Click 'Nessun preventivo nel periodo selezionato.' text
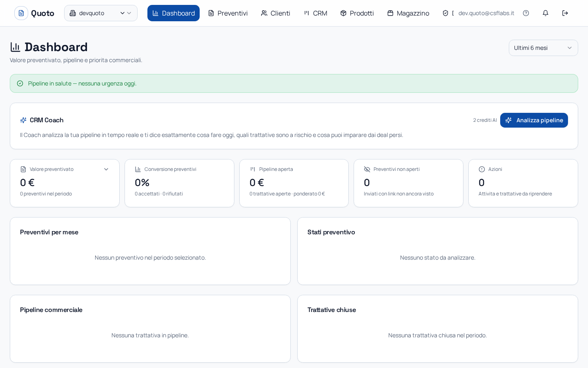This screenshot has height=368, width=588. pyautogui.click(x=150, y=258)
